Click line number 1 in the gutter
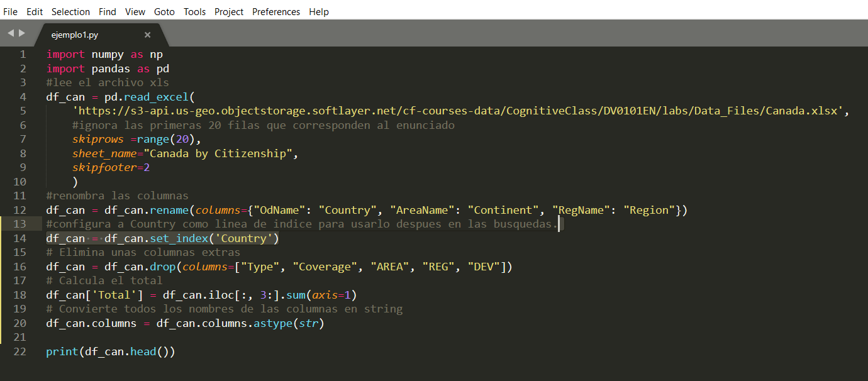Image resolution: width=868 pixels, height=381 pixels. tap(23, 54)
